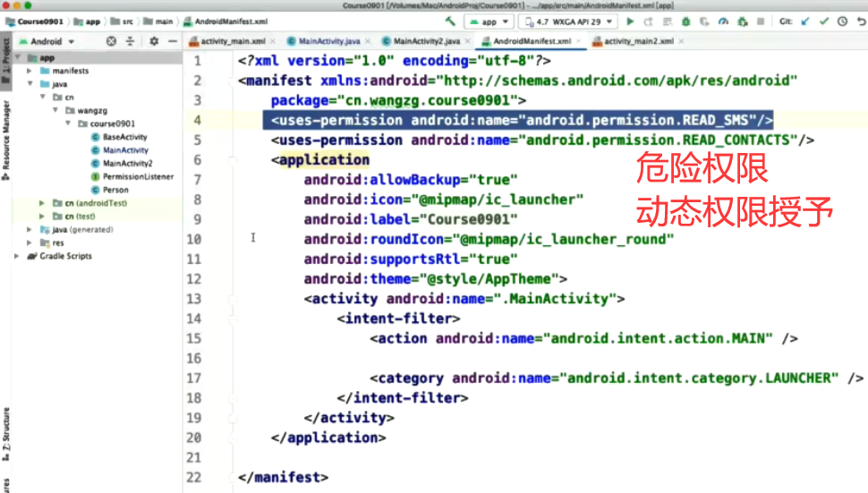This screenshot has width=868, height=493.
Task: Expand the res folder
Action: coord(30,242)
